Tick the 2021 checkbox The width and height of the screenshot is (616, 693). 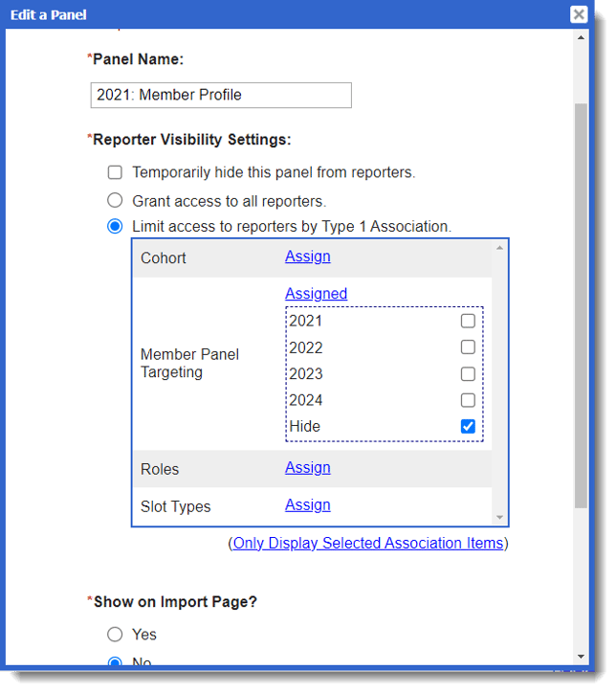468,321
